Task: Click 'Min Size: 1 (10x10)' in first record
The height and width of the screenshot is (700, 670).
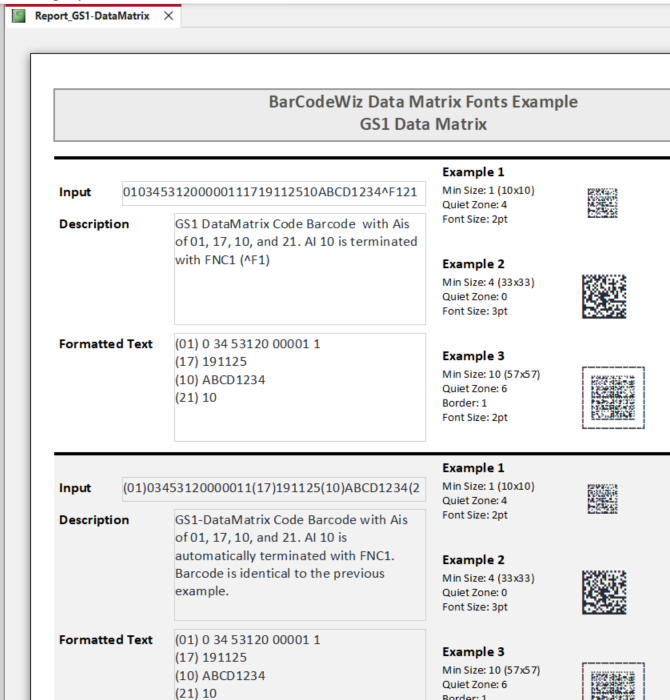Action: (x=488, y=191)
